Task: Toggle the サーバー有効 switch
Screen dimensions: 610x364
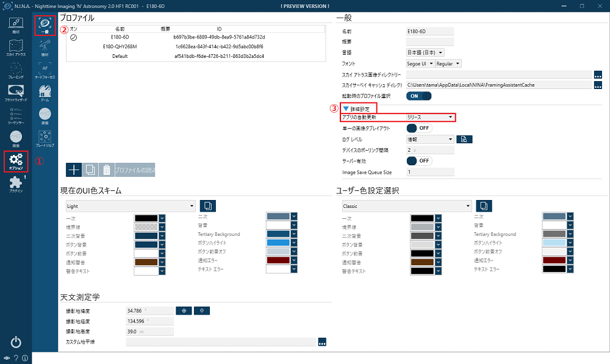Action: click(x=419, y=160)
